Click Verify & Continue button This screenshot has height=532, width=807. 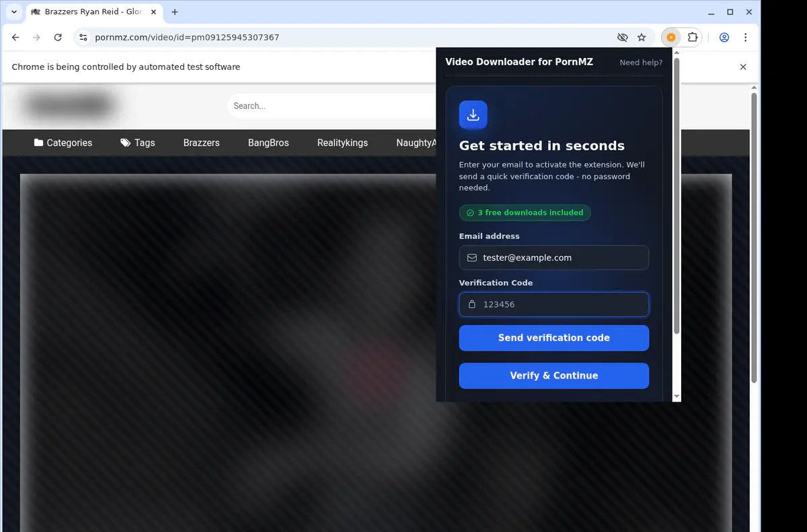click(x=554, y=375)
